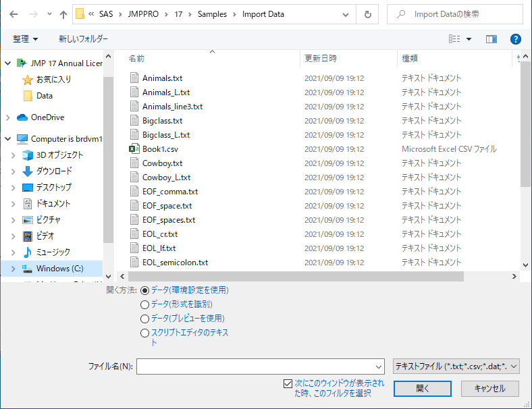Image resolution: width=532 pixels, height=409 pixels.
Task: Expand the Windows (C:) drive node
Action: tap(14, 269)
